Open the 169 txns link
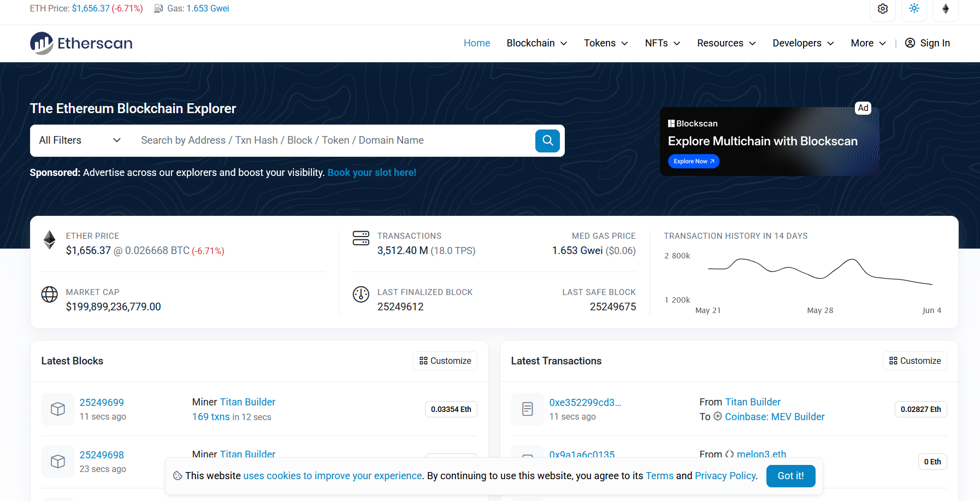 point(211,417)
